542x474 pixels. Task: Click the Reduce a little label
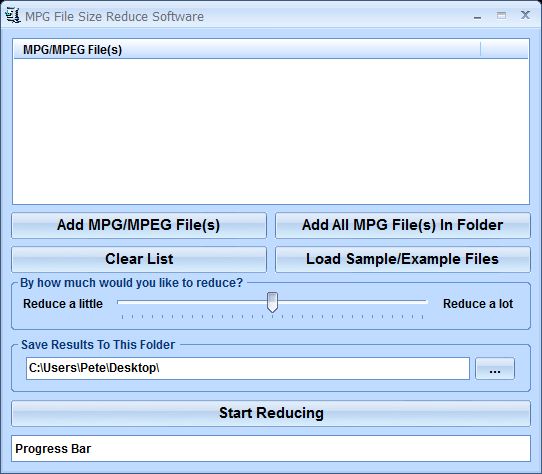point(63,304)
